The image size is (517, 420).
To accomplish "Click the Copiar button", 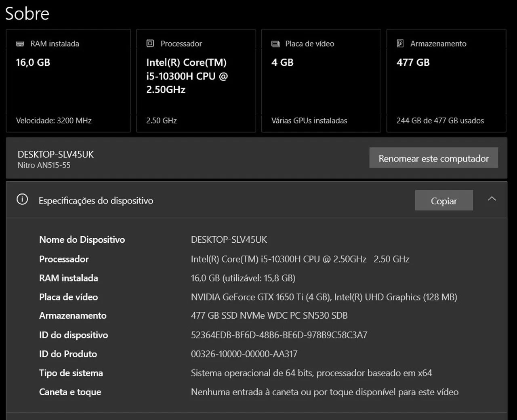I will (x=443, y=200).
